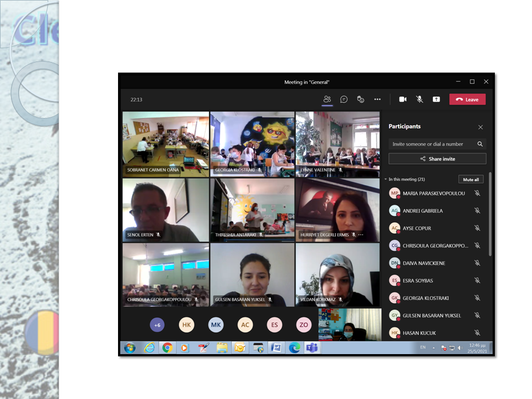Expand the +6 overflow participants bubble
Screen dimensions: 532x399
coord(157,325)
